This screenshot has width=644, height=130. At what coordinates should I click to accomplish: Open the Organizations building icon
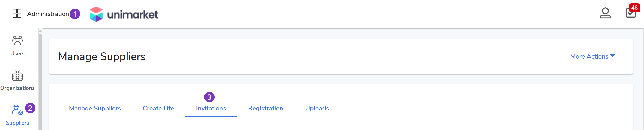17,75
